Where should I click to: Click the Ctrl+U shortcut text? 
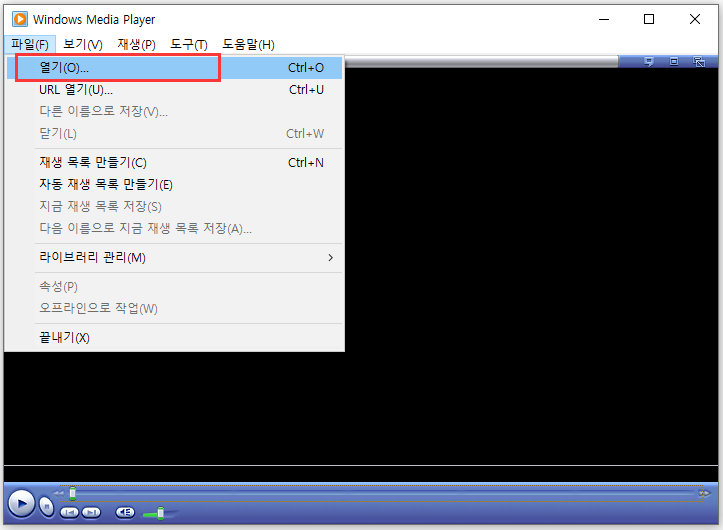click(x=306, y=89)
